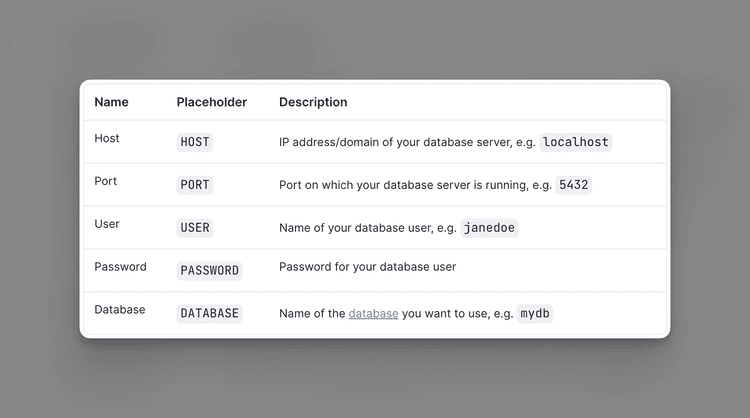Click the Placeholder column header
The height and width of the screenshot is (418, 750).
tap(212, 102)
